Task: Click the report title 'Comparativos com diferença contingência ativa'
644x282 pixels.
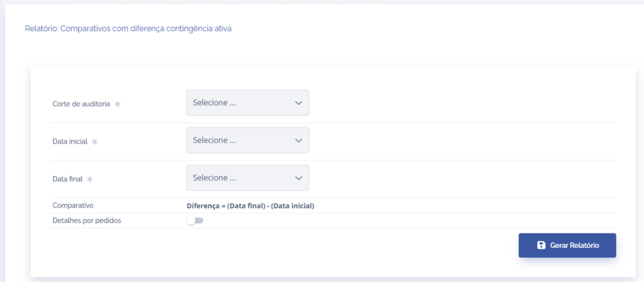Action: [x=146, y=28]
